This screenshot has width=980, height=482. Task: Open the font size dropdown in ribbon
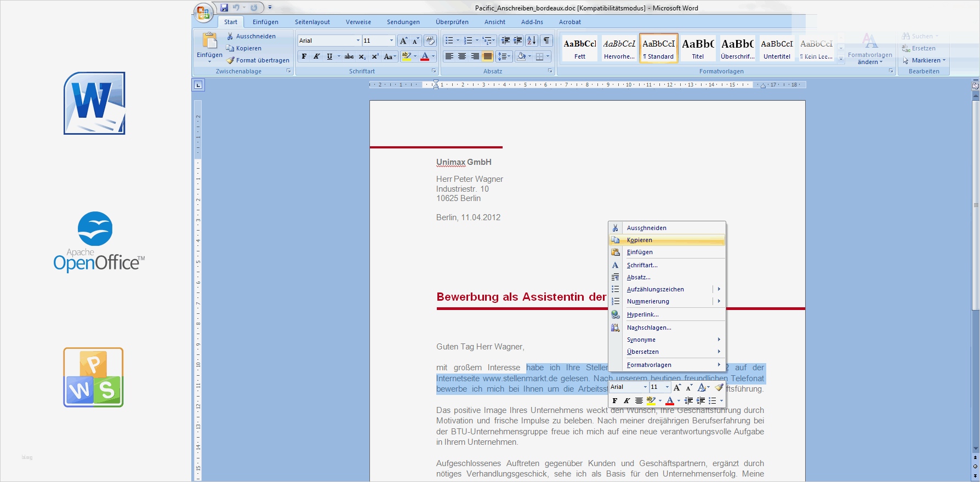(x=391, y=41)
